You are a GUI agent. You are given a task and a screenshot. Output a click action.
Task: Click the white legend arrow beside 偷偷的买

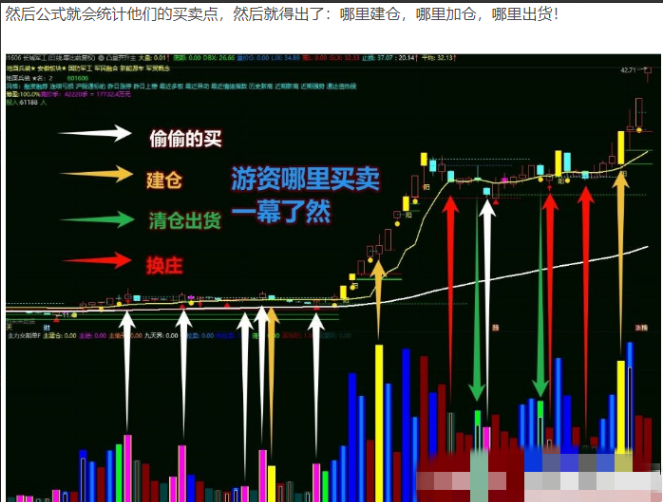click(x=95, y=133)
